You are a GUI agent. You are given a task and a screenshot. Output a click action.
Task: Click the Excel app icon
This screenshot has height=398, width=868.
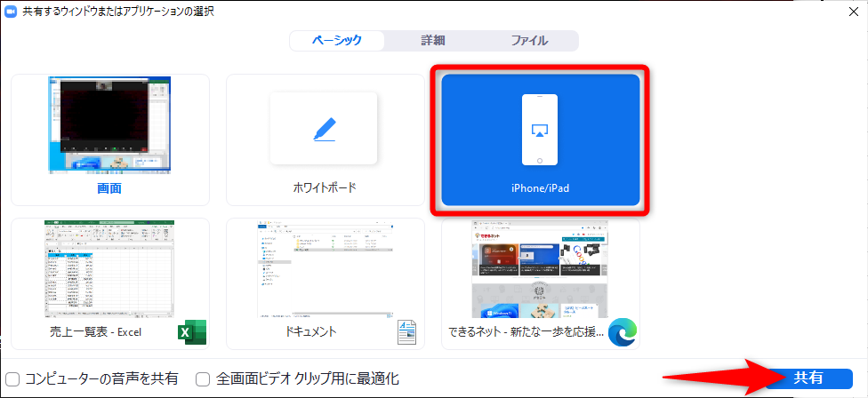(x=191, y=332)
